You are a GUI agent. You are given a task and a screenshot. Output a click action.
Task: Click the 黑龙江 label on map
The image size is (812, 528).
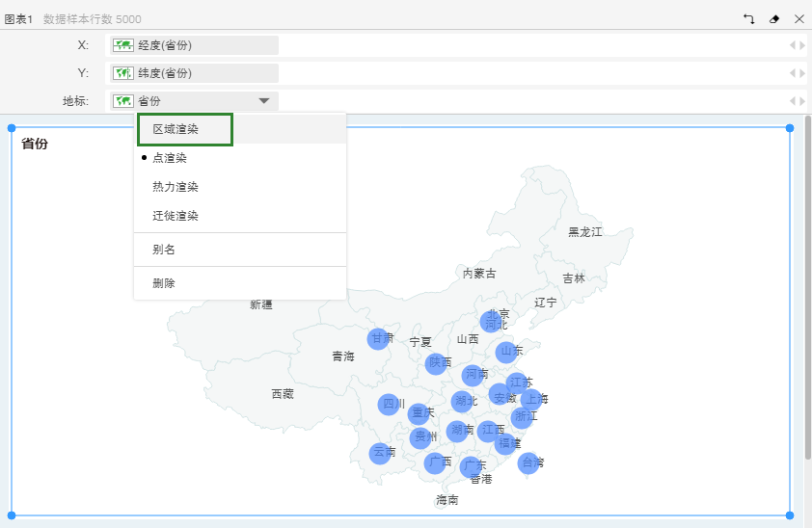coord(585,232)
